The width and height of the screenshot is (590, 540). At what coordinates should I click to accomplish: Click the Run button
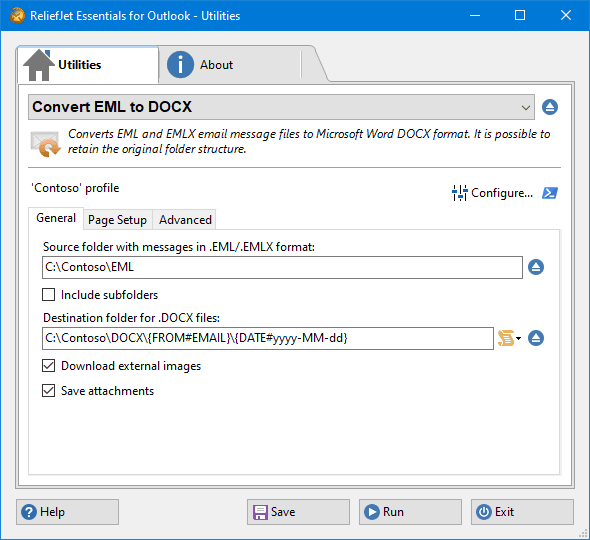pos(410,512)
